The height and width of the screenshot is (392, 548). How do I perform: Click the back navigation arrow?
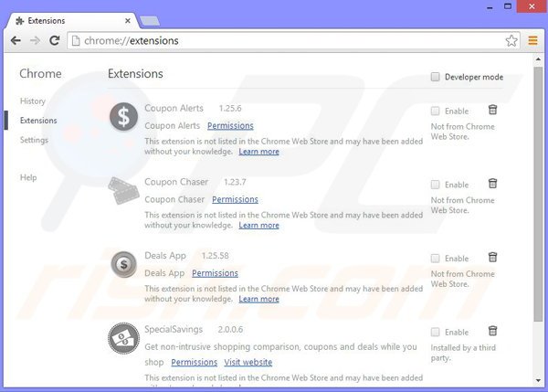pyautogui.click(x=16, y=41)
